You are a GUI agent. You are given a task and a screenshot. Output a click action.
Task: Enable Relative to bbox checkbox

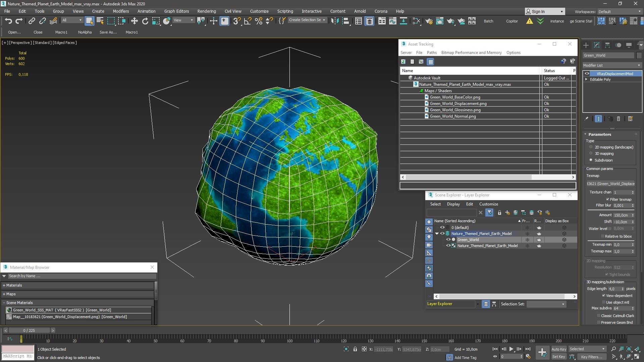coord(602,236)
